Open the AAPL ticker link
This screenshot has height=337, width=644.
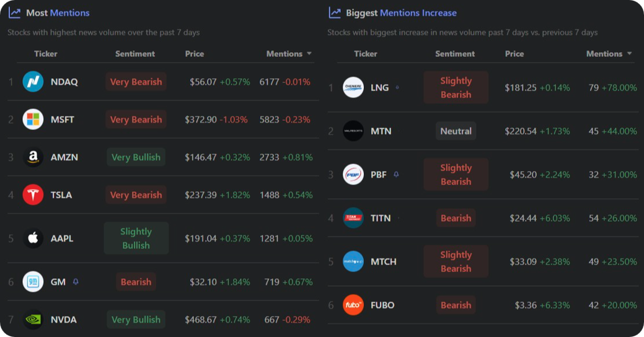coord(62,239)
